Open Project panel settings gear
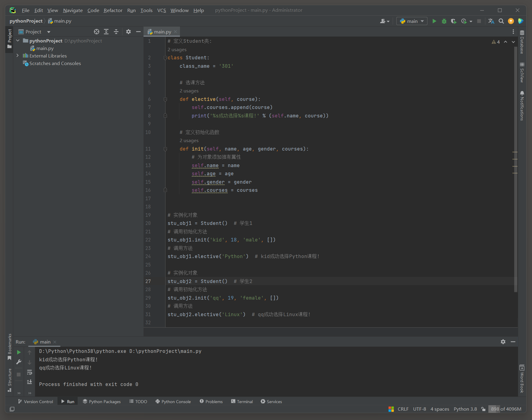Viewport: 532px width, 420px height. 128,32
